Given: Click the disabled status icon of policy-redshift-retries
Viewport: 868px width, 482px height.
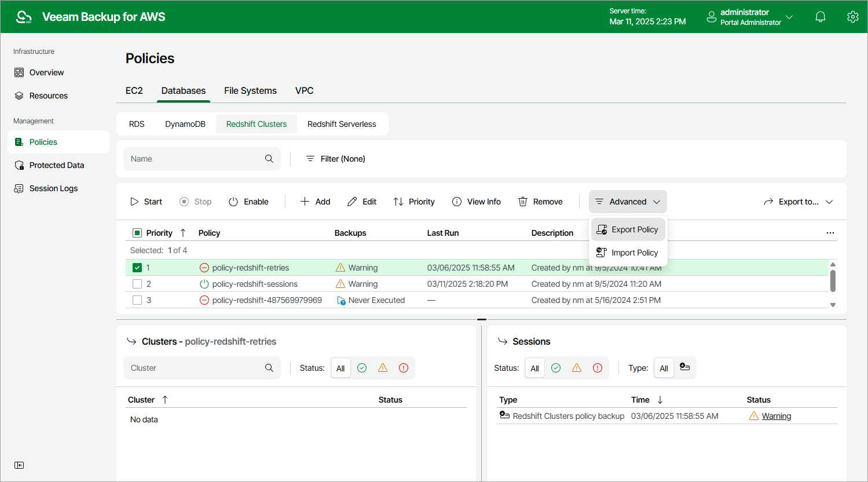Looking at the screenshot, I should [x=204, y=268].
